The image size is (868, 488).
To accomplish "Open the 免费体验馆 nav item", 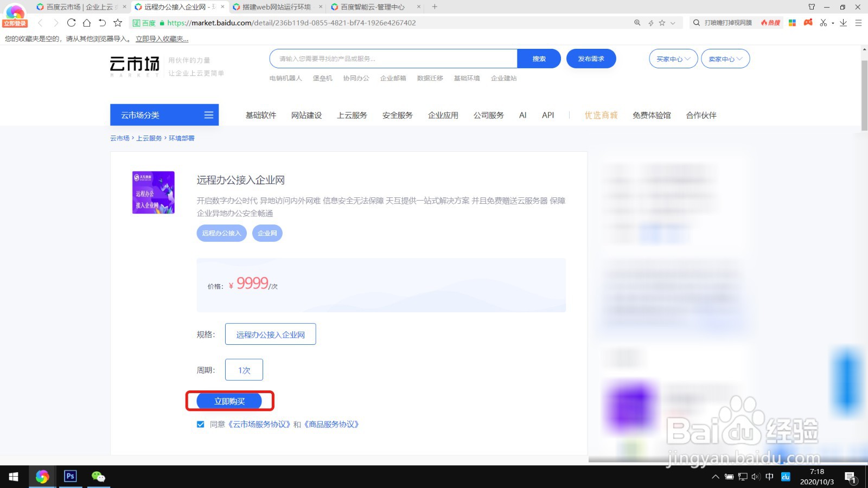I will 652,115.
